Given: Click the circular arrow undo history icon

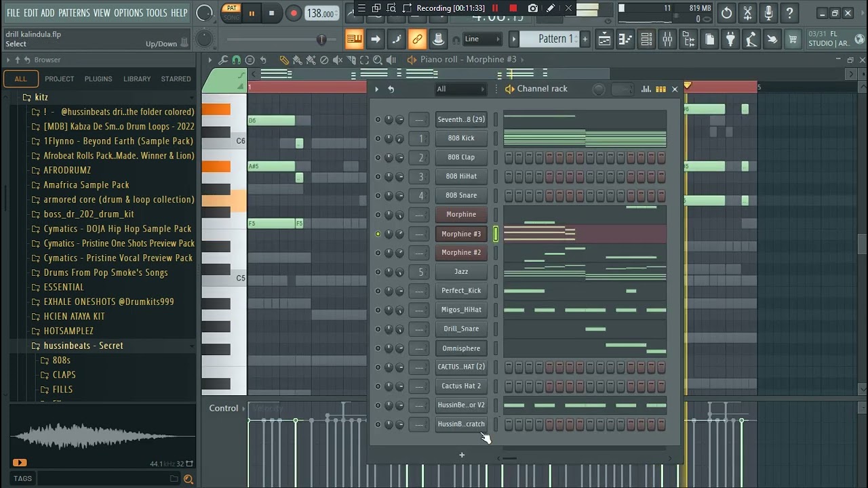Looking at the screenshot, I should click(726, 13).
